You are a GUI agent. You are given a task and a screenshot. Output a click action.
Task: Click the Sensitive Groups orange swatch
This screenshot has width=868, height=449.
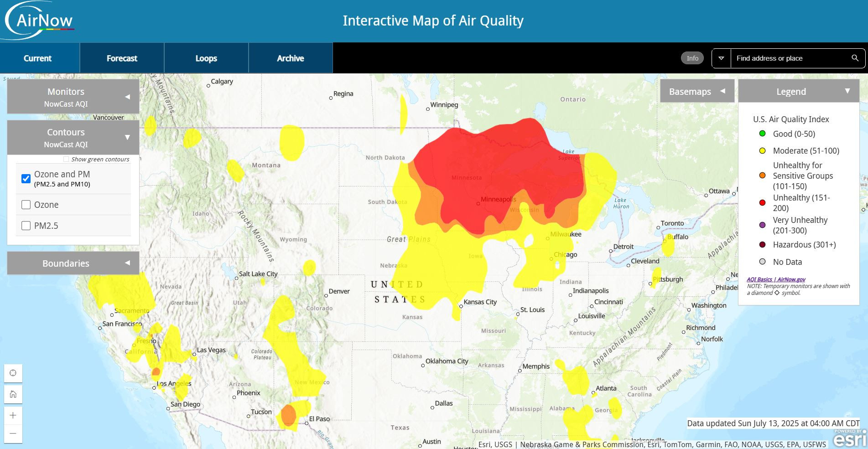click(x=762, y=175)
